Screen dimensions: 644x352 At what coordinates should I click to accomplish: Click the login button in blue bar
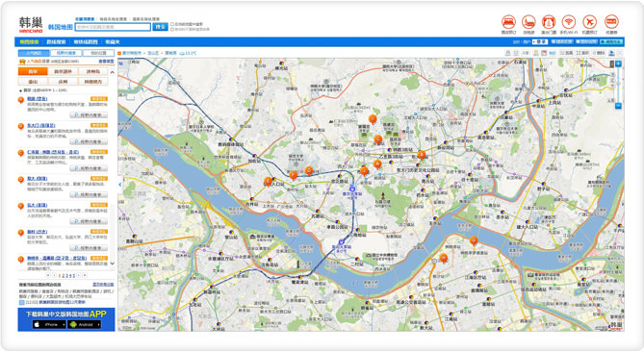[x=540, y=42]
